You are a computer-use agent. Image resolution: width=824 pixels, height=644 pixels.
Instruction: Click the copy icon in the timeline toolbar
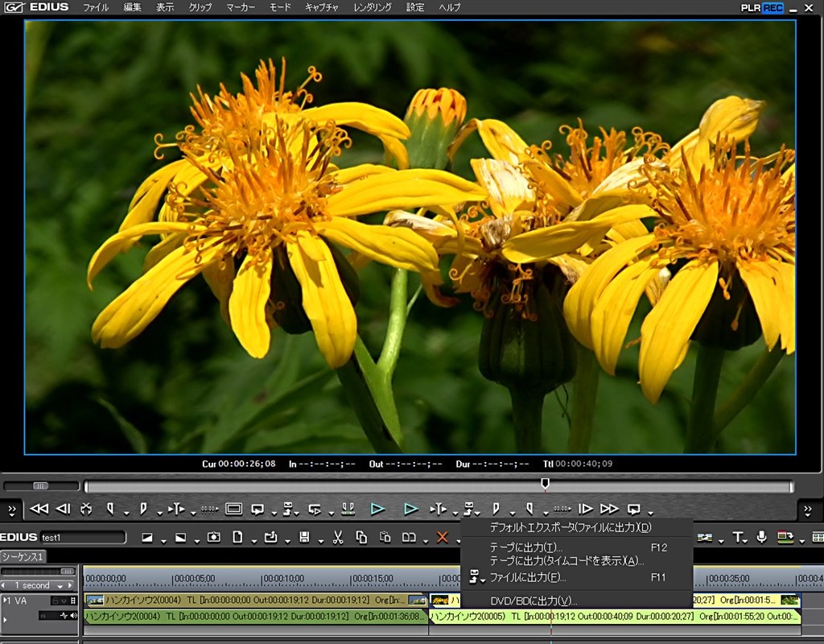coord(361,537)
